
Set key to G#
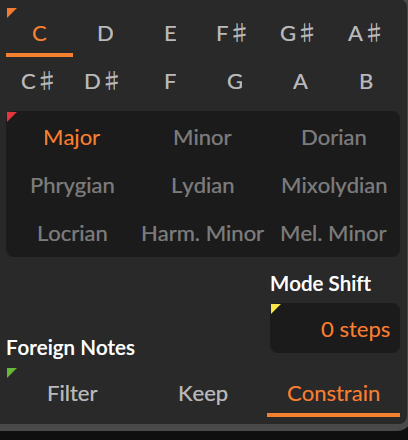(x=297, y=34)
